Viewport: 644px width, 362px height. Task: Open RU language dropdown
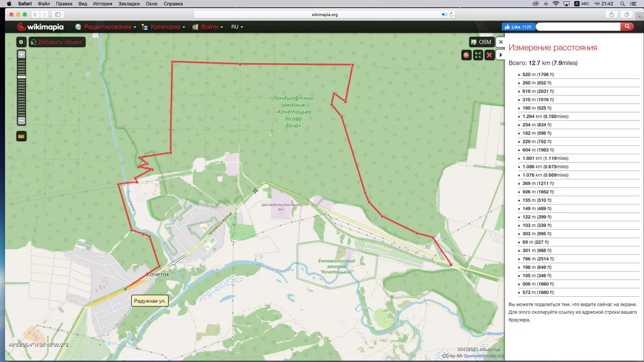(x=237, y=27)
